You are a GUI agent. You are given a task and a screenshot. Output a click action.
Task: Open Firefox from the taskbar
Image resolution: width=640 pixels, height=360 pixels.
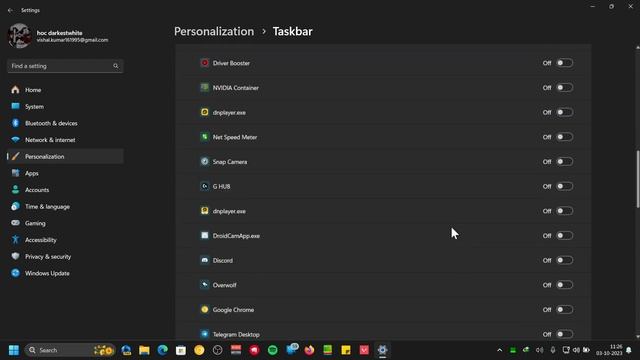[309, 350]
